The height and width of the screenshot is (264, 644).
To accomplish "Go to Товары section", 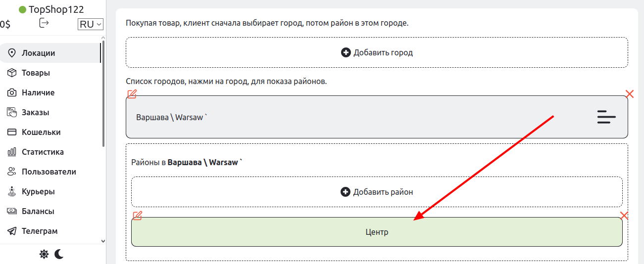I will (36, 73).
